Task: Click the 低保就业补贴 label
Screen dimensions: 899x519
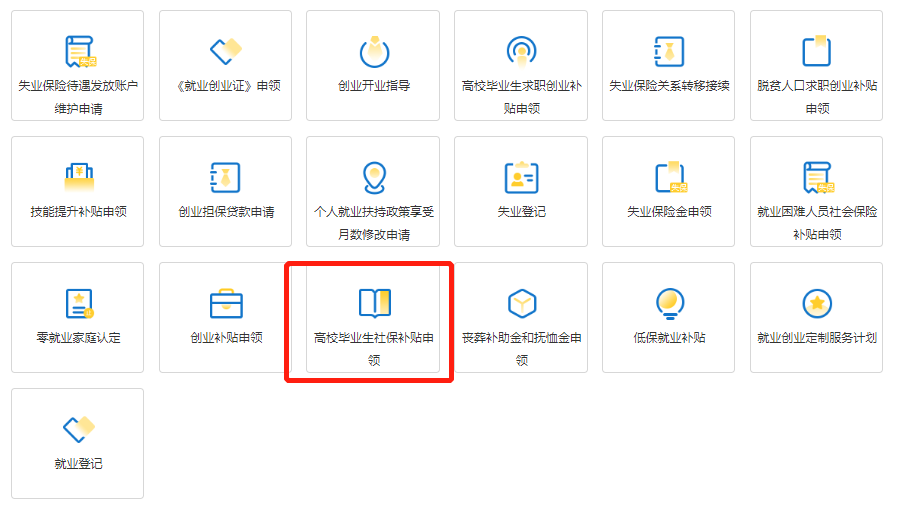Action: point(669,338)
